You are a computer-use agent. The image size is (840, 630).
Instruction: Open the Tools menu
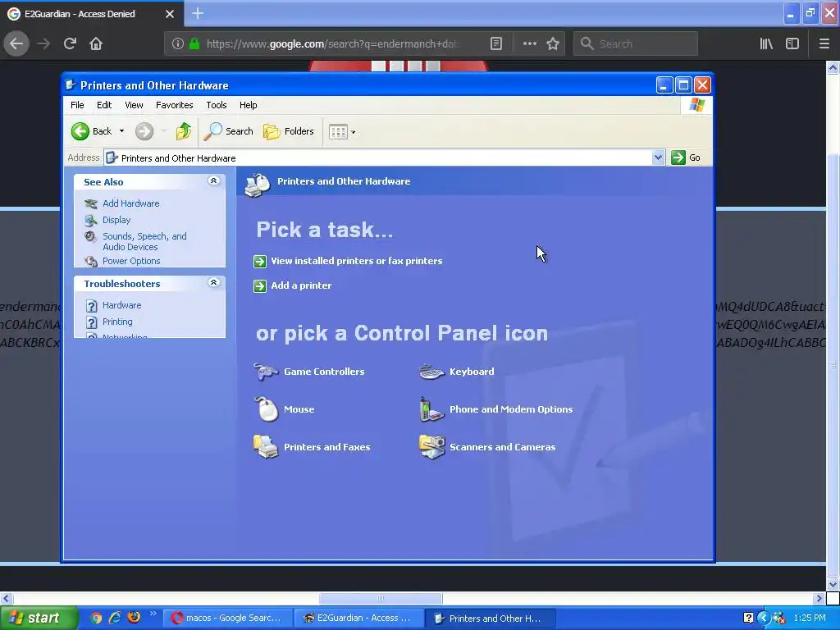(x=217, y=105)
